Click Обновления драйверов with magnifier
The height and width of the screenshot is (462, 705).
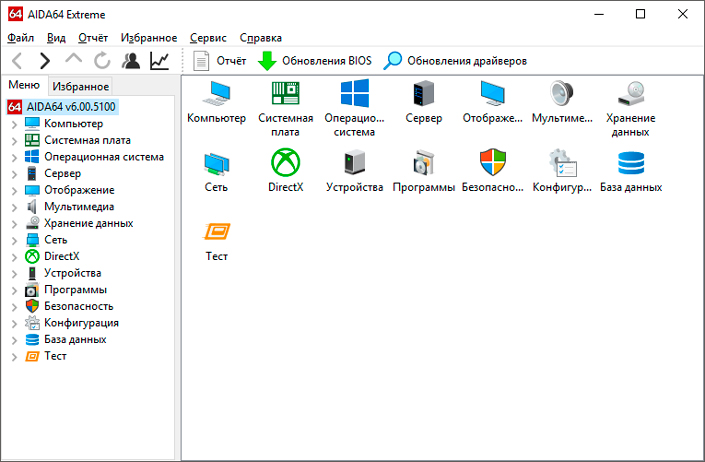coord(455,61)
